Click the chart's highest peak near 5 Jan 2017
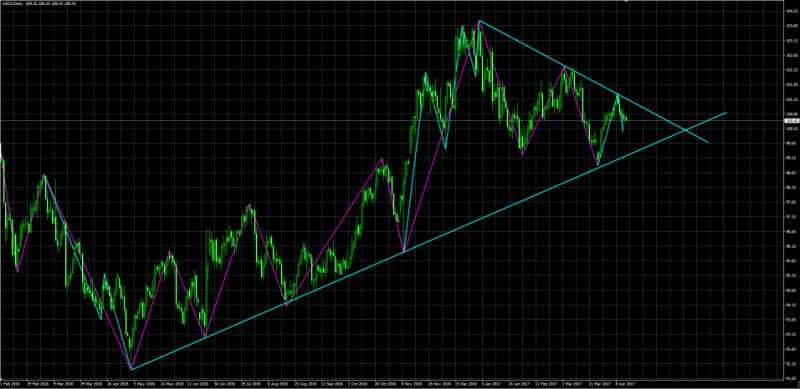Screen dimensions: 800x389 click(x=479, y=20)
